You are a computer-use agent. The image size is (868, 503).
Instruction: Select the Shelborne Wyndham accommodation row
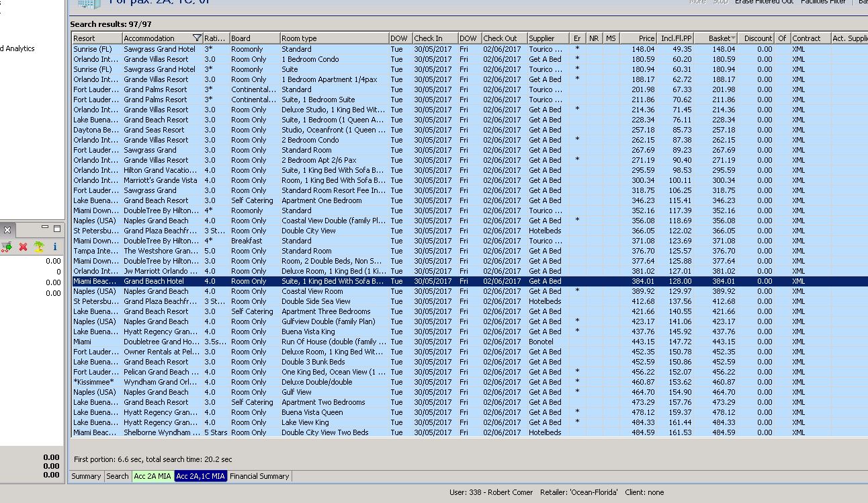(470, 432)
